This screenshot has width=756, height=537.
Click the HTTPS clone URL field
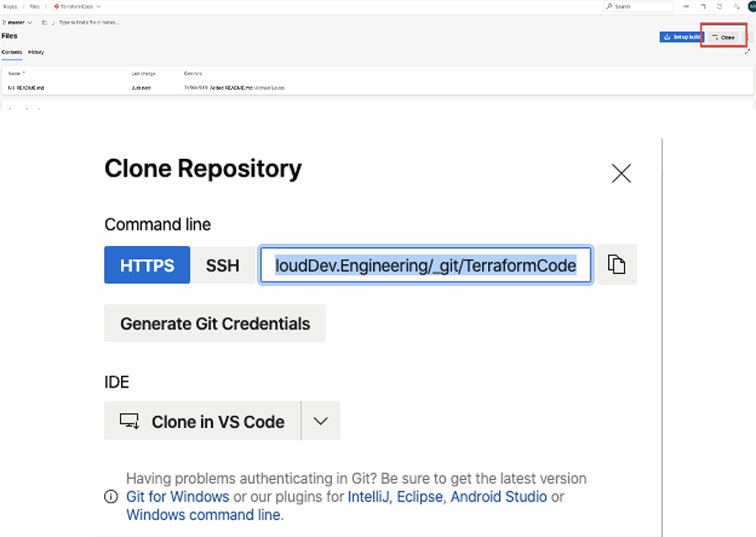tap(426, 266)
